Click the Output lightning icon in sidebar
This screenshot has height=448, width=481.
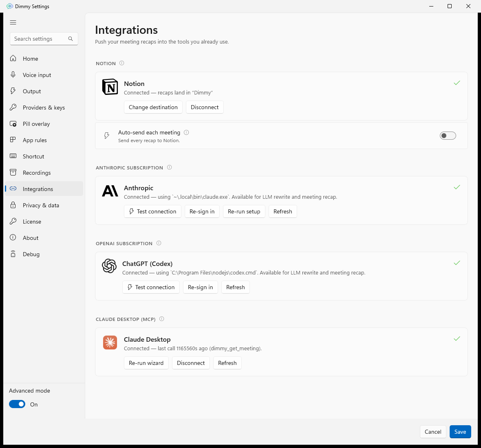[x=13, y=91]
